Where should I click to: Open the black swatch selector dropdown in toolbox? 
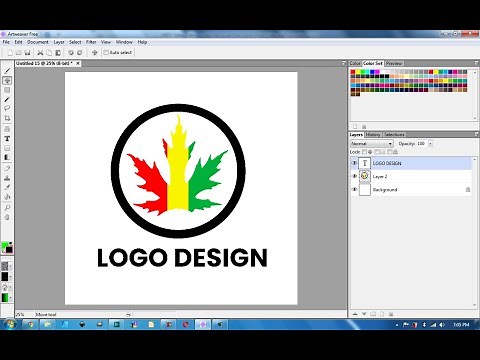click(x=10, y=277)
